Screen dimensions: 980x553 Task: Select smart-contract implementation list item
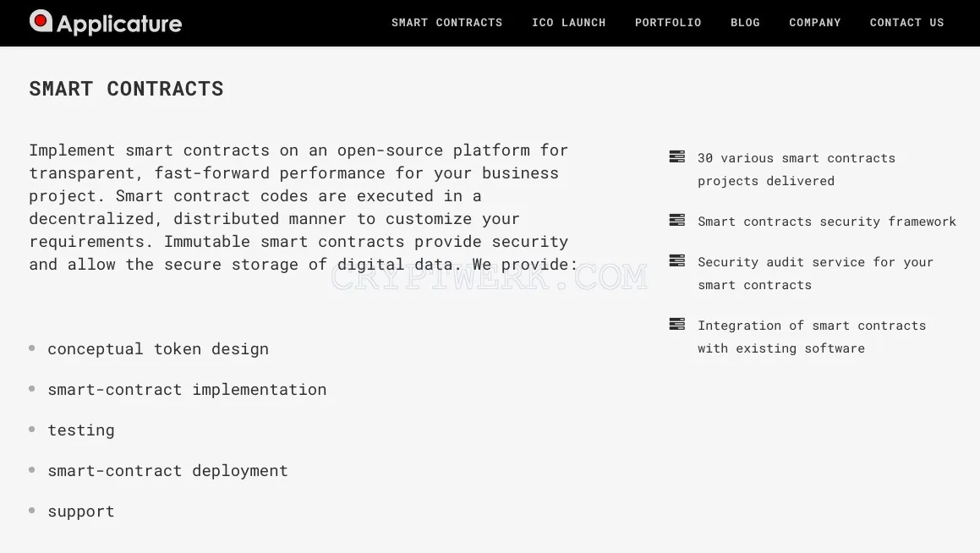[187, 389]
